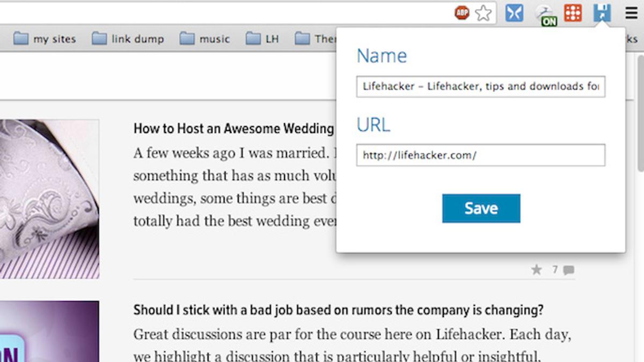Image resolution: width=644 pixels, height=362 pixels.
Task: Open the Chrome hamburger menu
Action: pyautogui.click(x=631, y=13)
